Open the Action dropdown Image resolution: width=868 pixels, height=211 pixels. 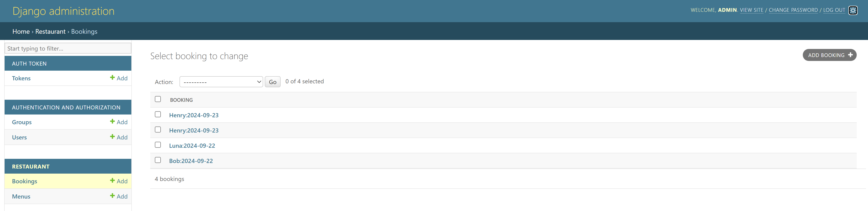221,82
